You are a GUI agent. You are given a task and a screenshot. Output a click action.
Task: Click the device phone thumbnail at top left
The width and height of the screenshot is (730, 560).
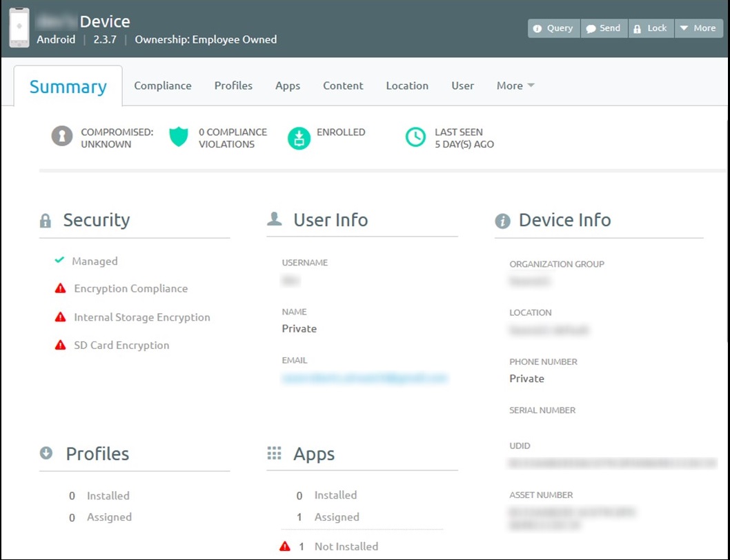click(19, 28)
